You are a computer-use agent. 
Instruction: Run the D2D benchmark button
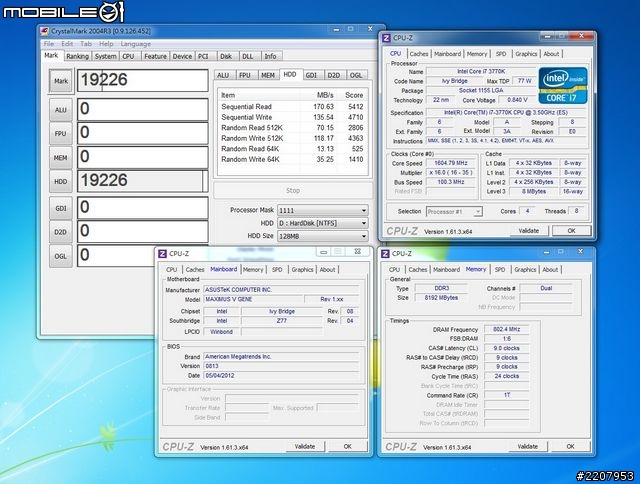(x=61, y=232)
